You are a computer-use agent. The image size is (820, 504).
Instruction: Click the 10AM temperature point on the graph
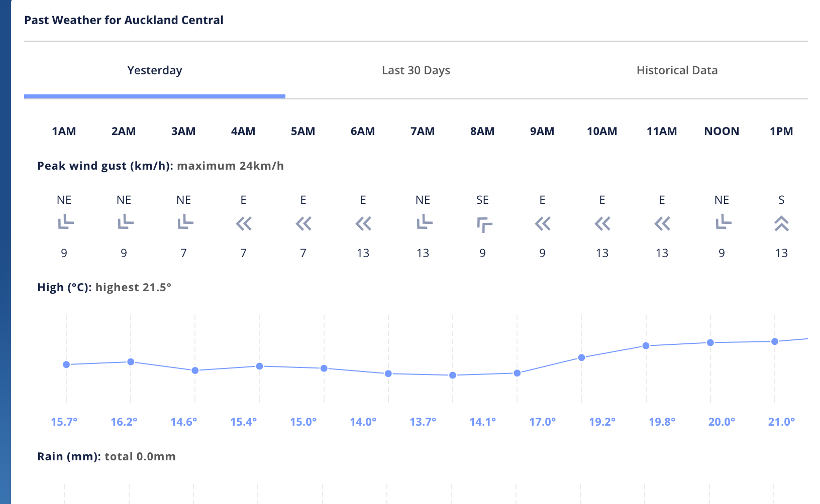click(581, 358)
